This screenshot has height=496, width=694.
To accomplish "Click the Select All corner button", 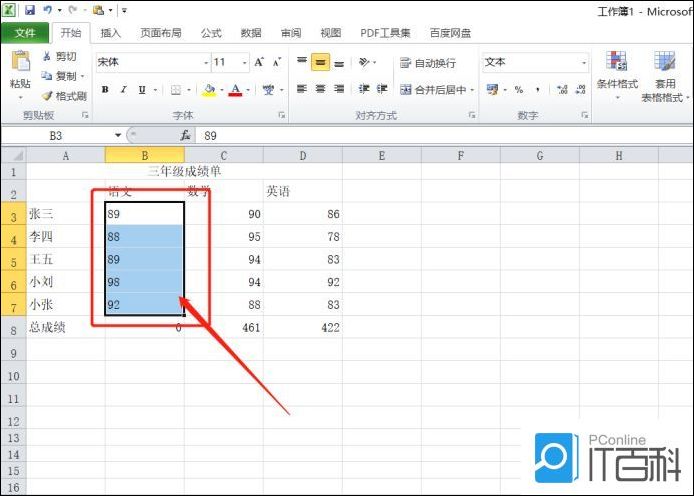I will pos(13,155).
